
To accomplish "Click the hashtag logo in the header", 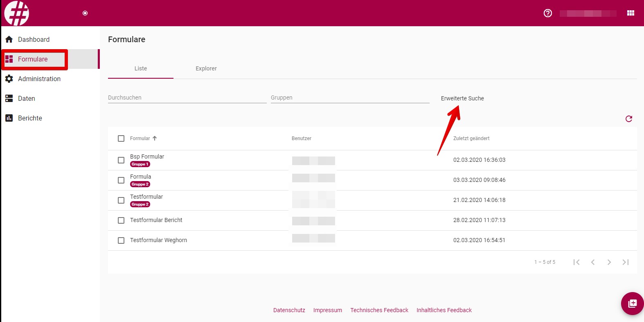I will (x=17, y=13).
